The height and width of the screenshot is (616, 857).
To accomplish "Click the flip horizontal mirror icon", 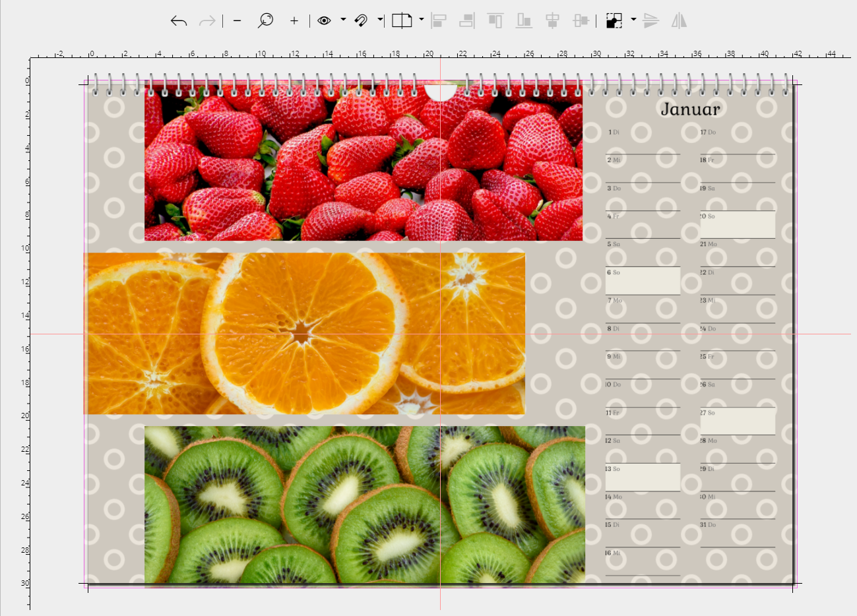I will coord(679,21).
